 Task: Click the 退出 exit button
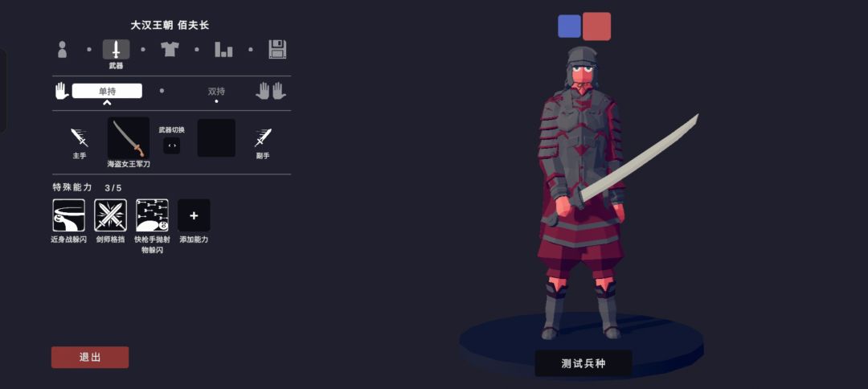tap(90, 358)
